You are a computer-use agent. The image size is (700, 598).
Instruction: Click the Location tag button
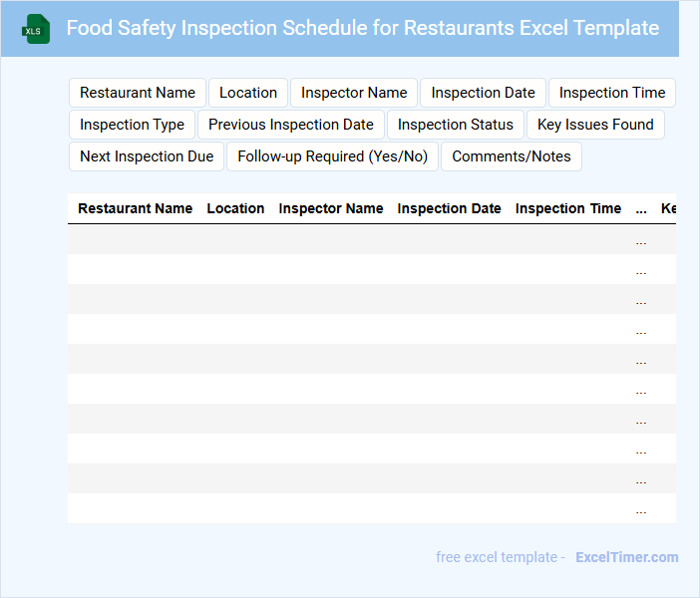248,93
